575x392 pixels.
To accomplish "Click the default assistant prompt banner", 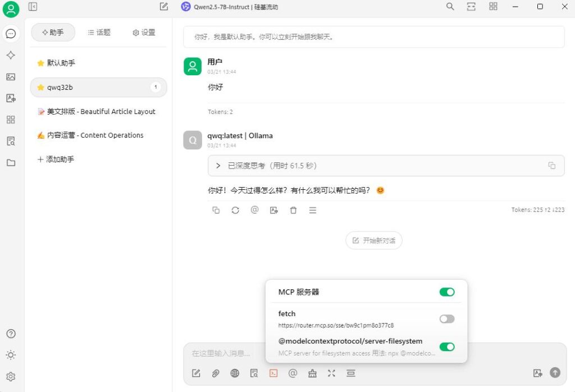I will 373,37.
